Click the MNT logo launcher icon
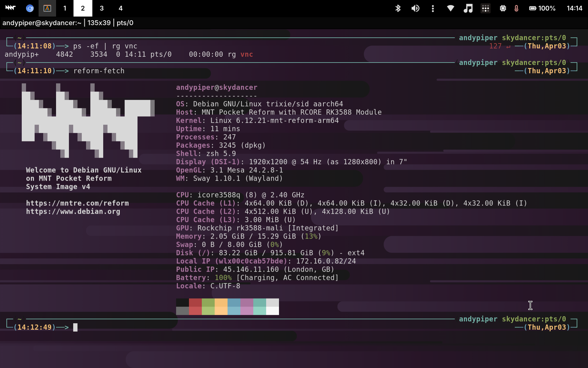 click(10, 8)
